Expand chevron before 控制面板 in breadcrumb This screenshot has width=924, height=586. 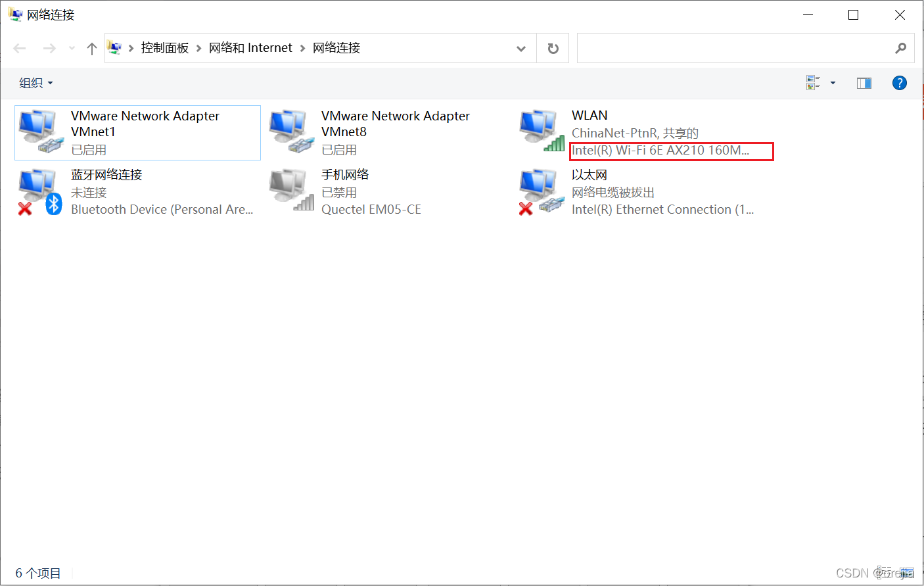point(131,48)
